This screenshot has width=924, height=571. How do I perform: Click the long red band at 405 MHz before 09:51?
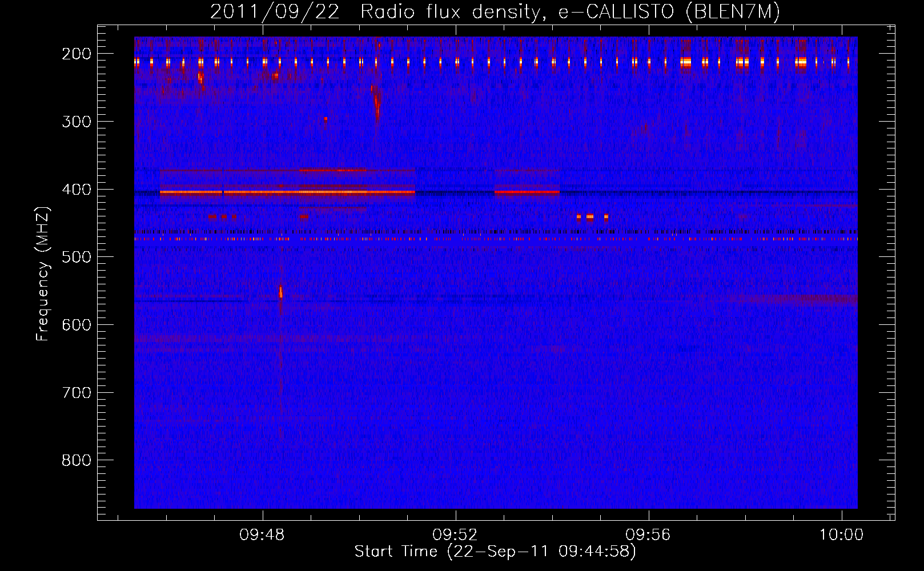click(x=287, y=192)
